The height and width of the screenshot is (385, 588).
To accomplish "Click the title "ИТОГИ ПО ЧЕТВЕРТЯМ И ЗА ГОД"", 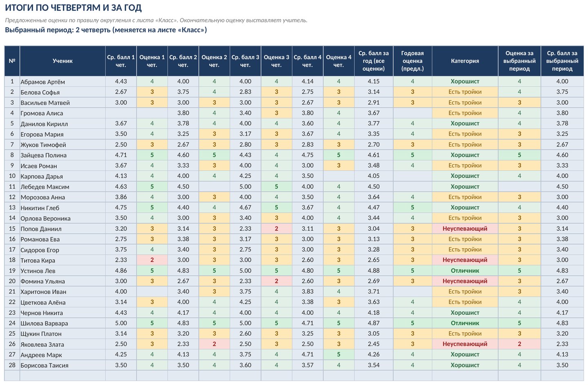I will pyautogui.click(x=73, y=8).
